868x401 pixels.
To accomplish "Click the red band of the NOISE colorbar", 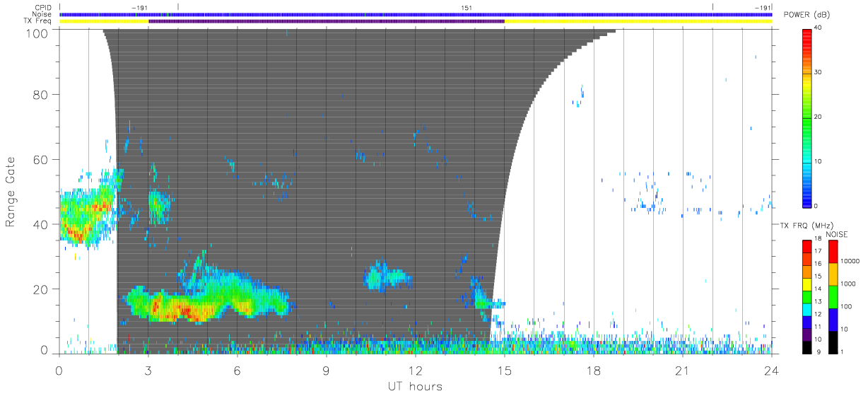I will [x=833, y=251].
